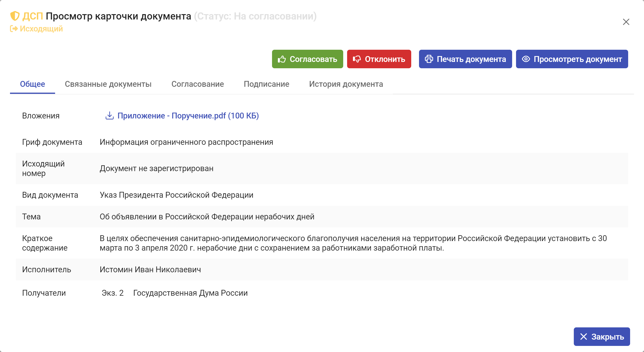This screenshot has width=644, height=352.
Task: Reject document with Отклонить button
Action: [x=379, y=59]
